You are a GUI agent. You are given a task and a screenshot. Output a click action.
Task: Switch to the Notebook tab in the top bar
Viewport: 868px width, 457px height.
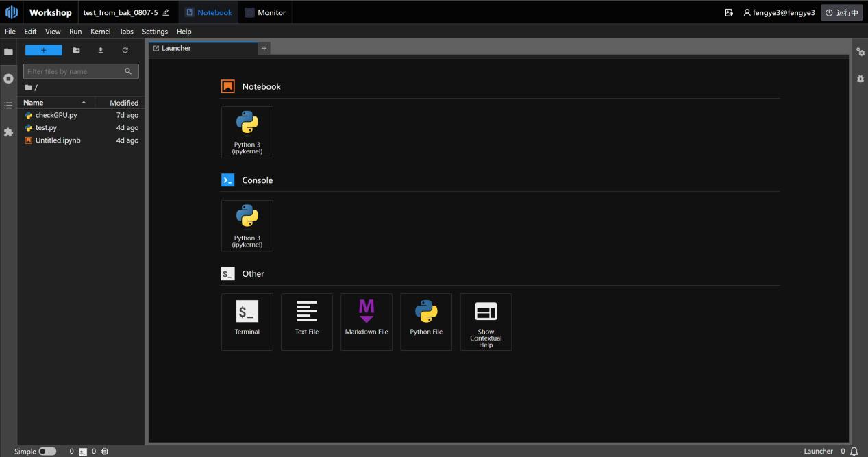(x=209, y=12)
